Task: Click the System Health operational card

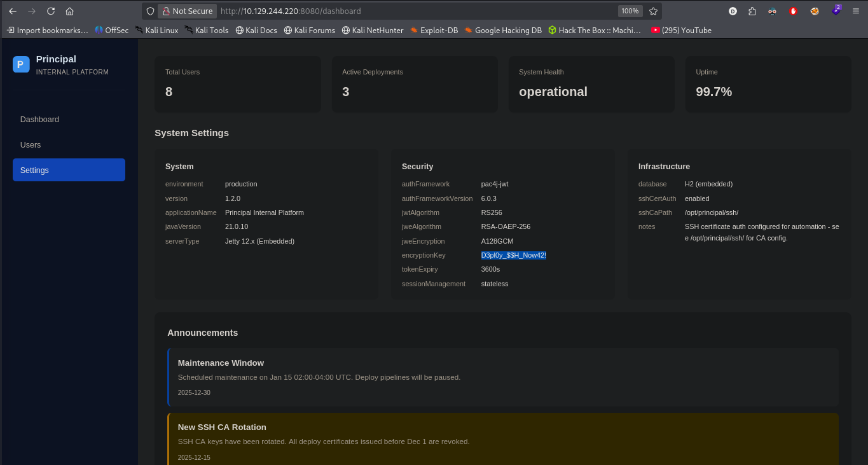Action: [591, 85]
